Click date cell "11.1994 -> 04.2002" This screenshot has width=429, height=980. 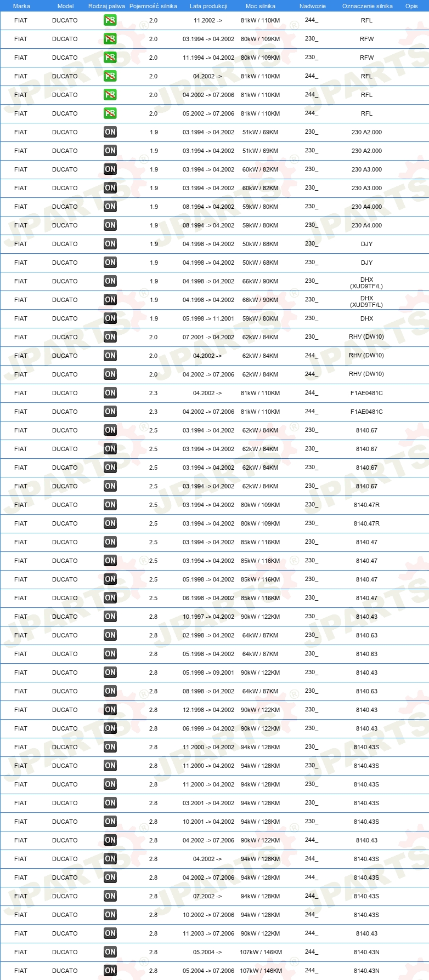pos(208,58)
